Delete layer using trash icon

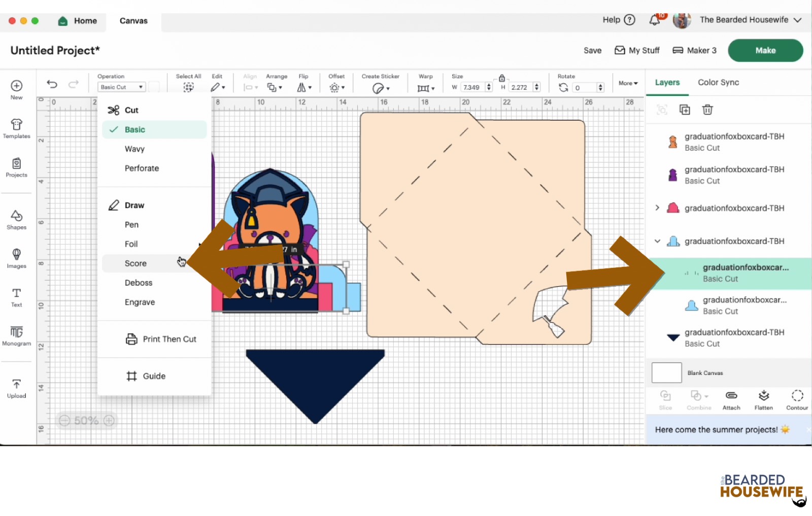point(707,110)
